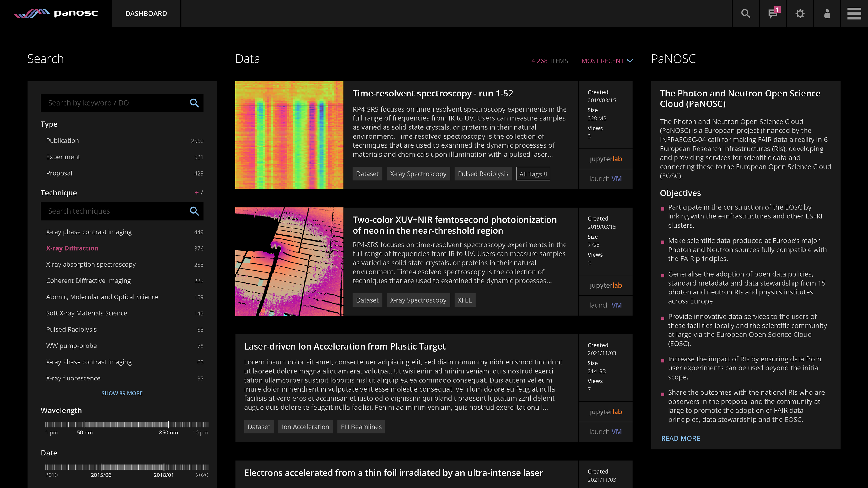Toggle X-ray absorption spectroscopy filter

[125, 264]
